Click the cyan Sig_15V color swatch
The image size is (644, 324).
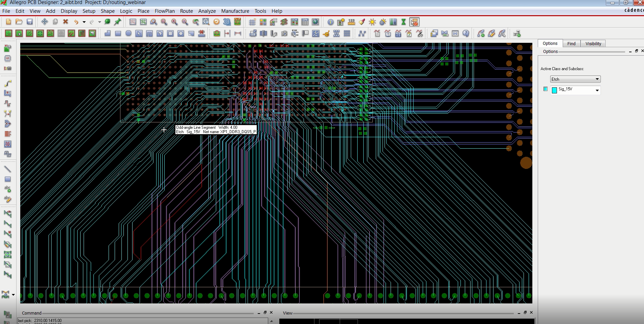(554, 90)
